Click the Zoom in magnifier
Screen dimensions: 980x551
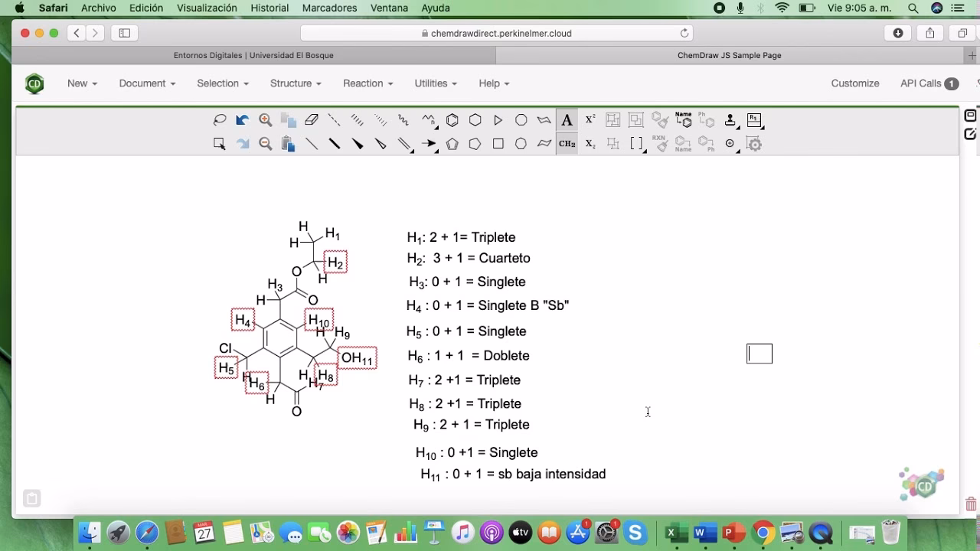coord(266,120)
